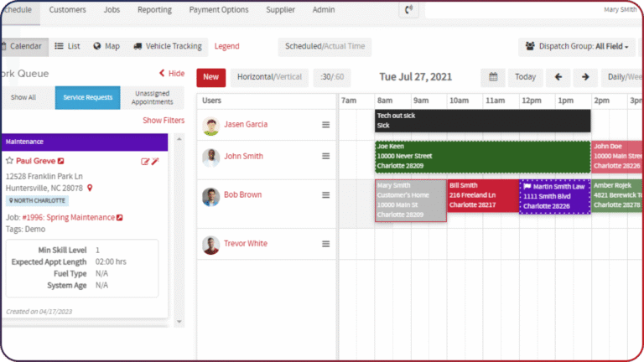This screenshot has width=644, height=362.
Task: Click the edit pencil icon on Paul Greve card
Action: pos(145,162)
